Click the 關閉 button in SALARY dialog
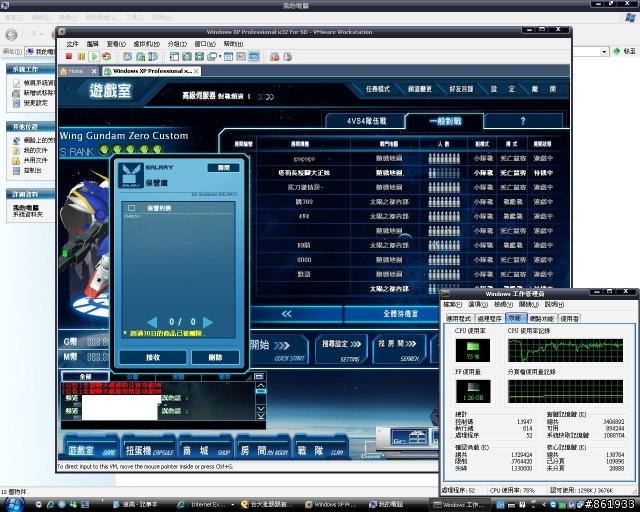Screen dimensions: 640x512 click(x=223, y=168)
